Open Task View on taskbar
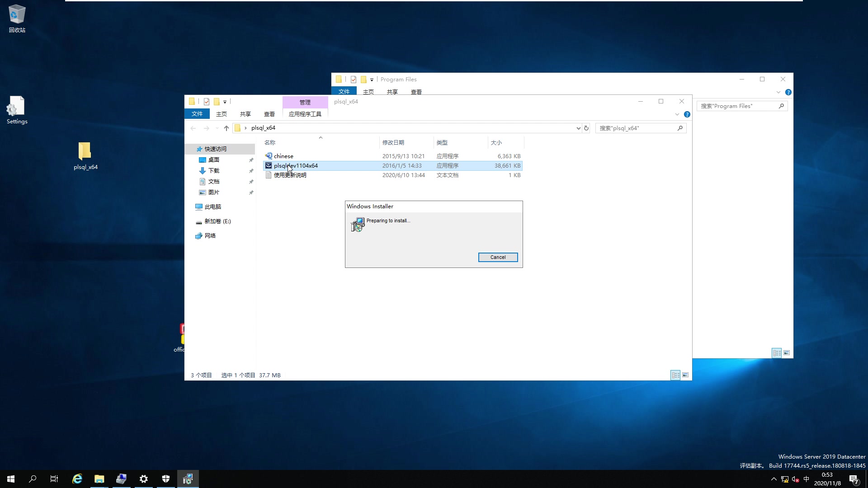This screenshot has width=868, height=488. (54, 479)
